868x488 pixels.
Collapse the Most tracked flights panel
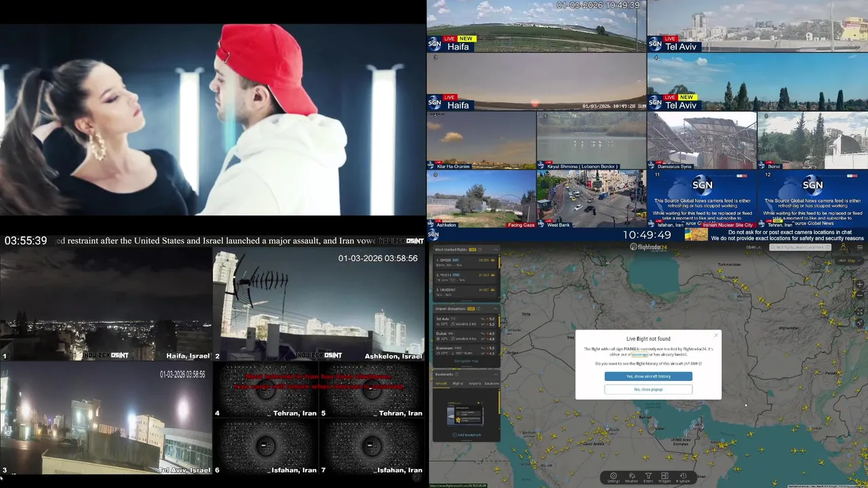[x=496, y=249]
